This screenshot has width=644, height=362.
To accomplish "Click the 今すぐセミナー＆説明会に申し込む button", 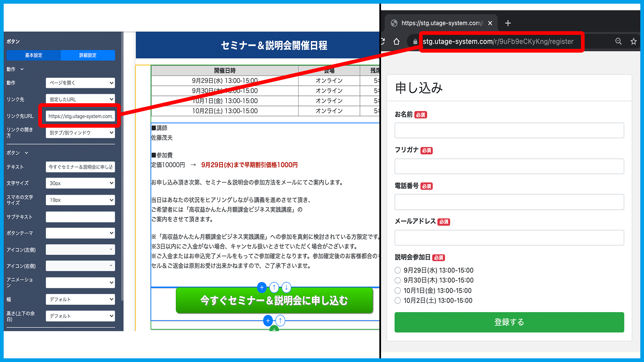I will (274, 301).
